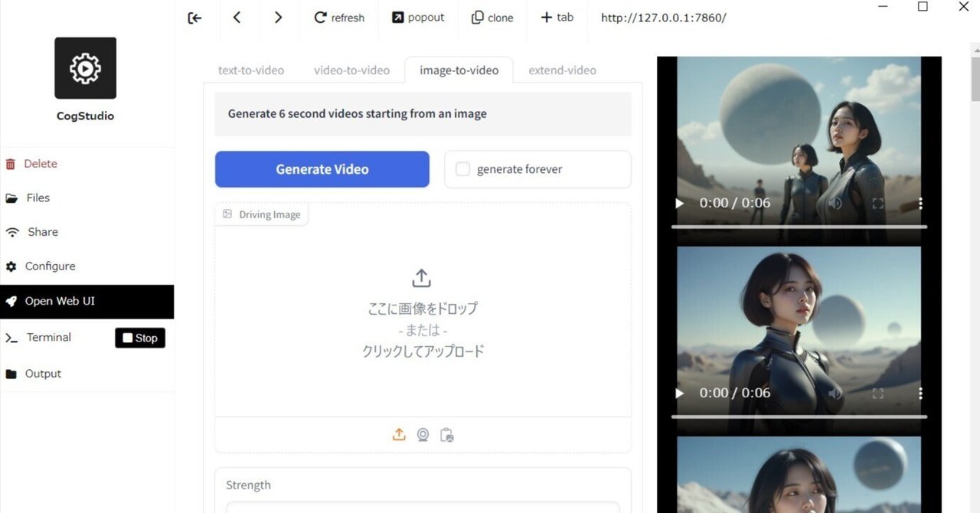Mute the top video's audio
Viewport: 980px width, 513px height.
click(835, 204)
